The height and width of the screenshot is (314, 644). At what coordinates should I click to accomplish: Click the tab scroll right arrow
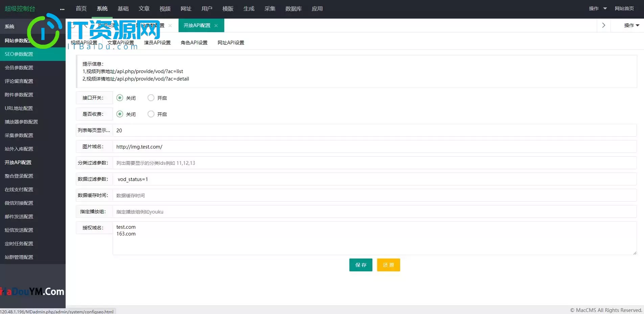[604, 25]
